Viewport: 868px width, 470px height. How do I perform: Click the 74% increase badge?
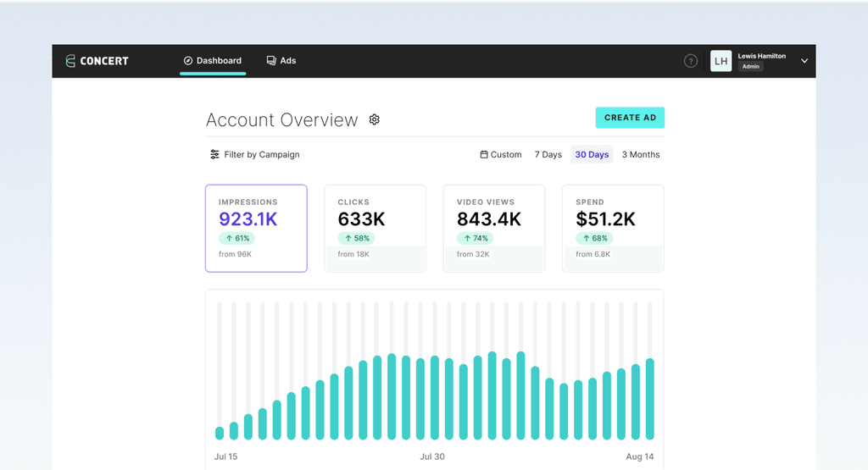tap(475, 238)
